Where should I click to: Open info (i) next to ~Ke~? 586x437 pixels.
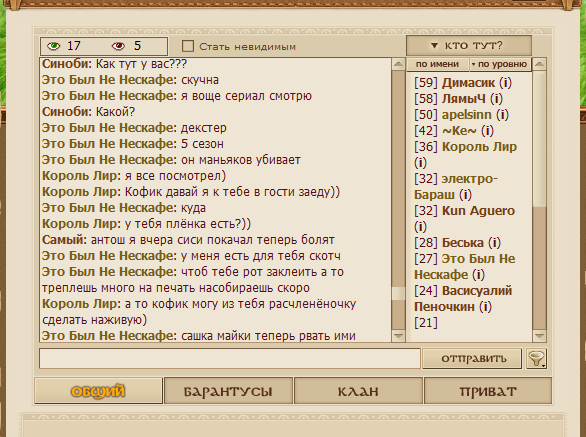[x=487, y=131]
